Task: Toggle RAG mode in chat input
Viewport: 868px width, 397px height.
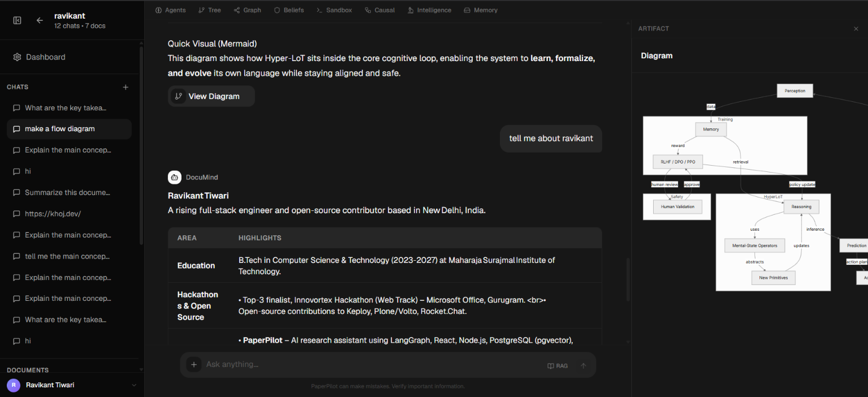Action: pos(558,366)
